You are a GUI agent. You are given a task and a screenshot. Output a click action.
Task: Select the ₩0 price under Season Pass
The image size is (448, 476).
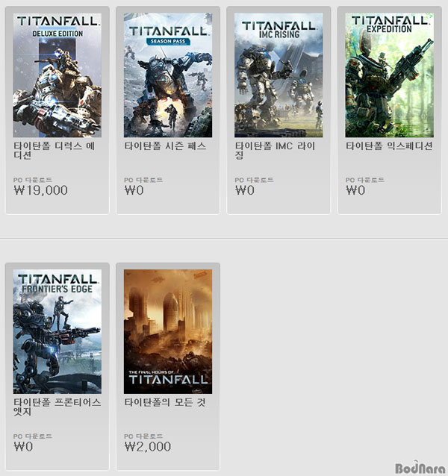coord(134,190)
